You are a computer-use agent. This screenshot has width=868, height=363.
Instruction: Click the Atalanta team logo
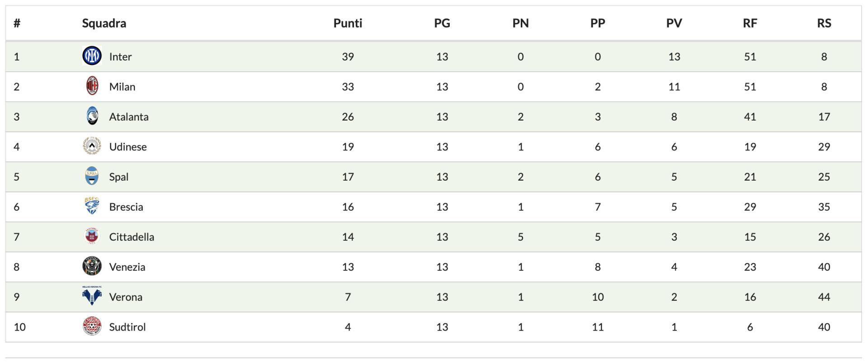pos(92,116)
